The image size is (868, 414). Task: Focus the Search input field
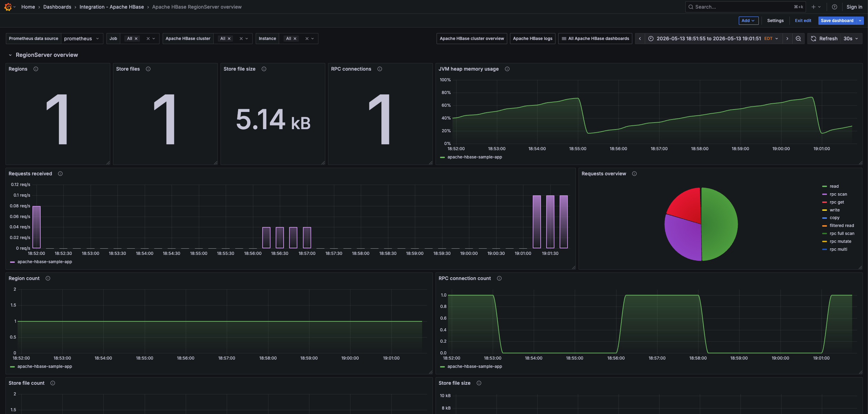point(745,7)
